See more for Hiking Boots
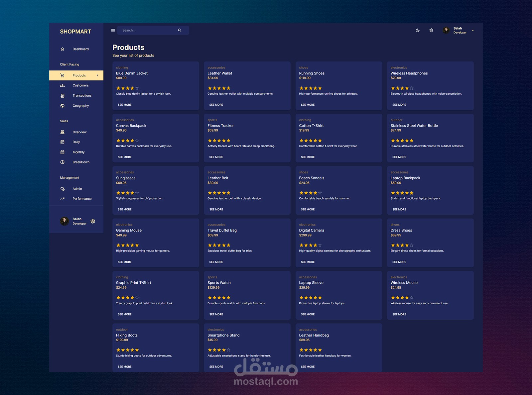Viewport: 532px width, 395px height. (x=125, y=367)
